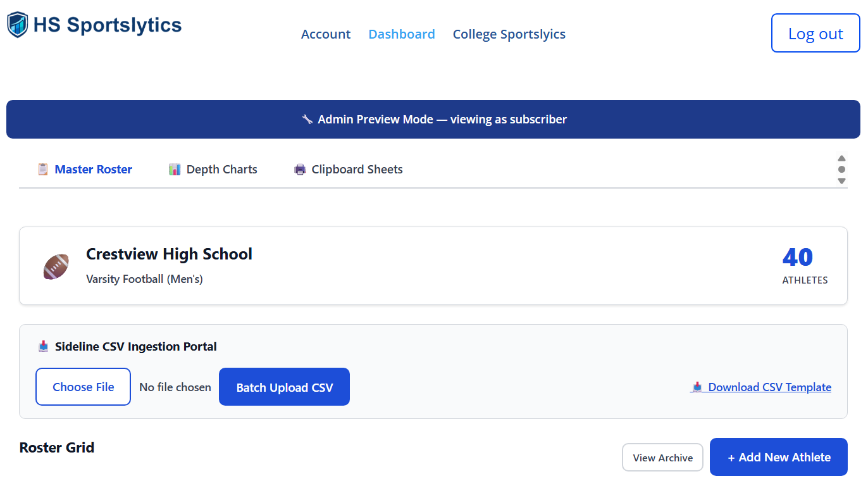868x481 pixels.
Task: Open the Download CSV Template link
Action: click(x=761, y=387)
